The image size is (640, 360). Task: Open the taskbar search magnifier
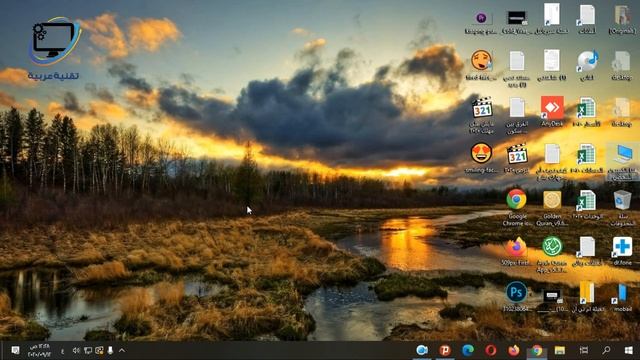click(606, 350)
